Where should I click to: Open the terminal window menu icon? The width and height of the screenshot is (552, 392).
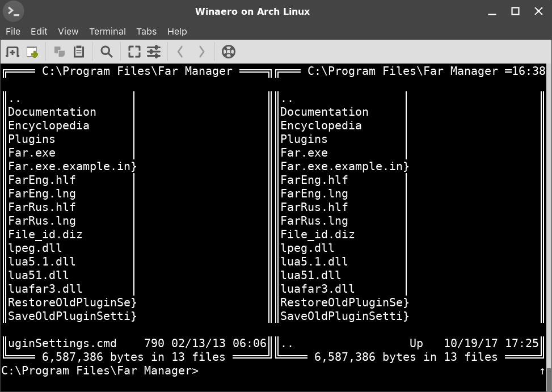14,11
